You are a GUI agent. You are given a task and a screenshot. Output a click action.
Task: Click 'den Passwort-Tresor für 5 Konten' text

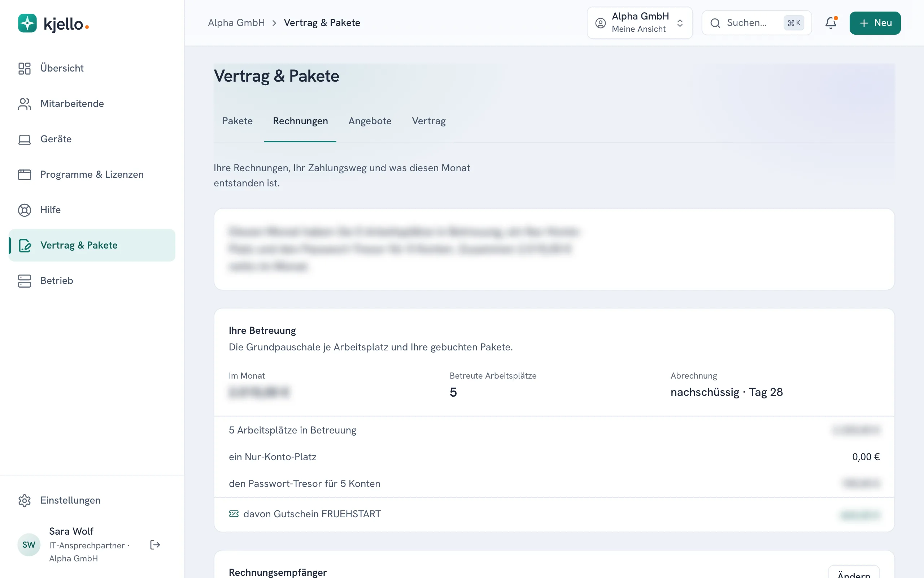click(304, 484)
